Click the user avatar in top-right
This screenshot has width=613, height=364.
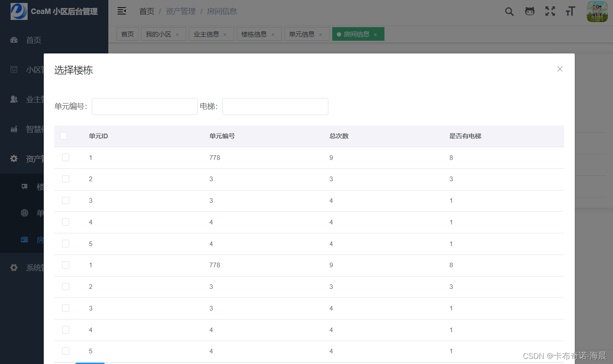[597, 11]
